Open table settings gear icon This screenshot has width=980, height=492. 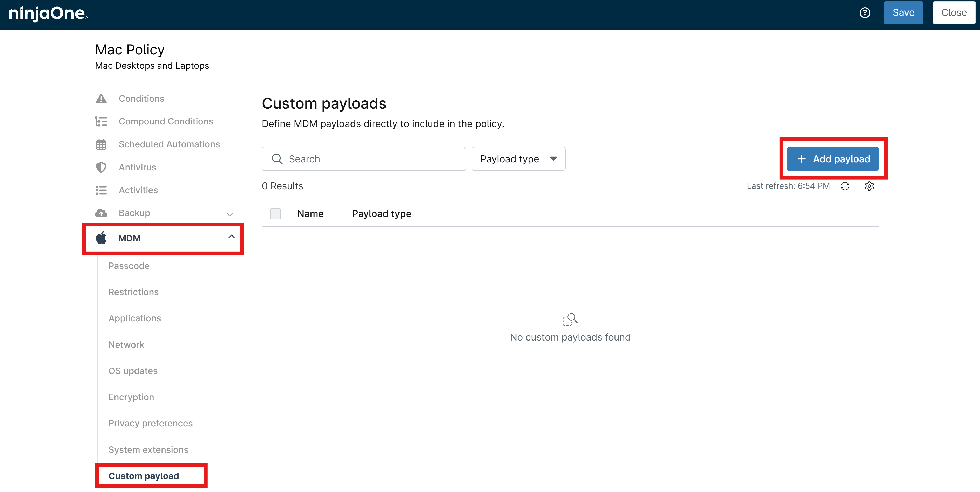click(869, 186)
